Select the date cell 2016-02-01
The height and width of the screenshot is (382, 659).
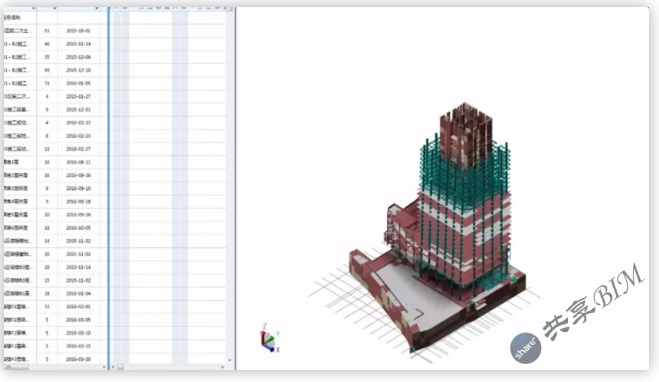click(78, 306)
